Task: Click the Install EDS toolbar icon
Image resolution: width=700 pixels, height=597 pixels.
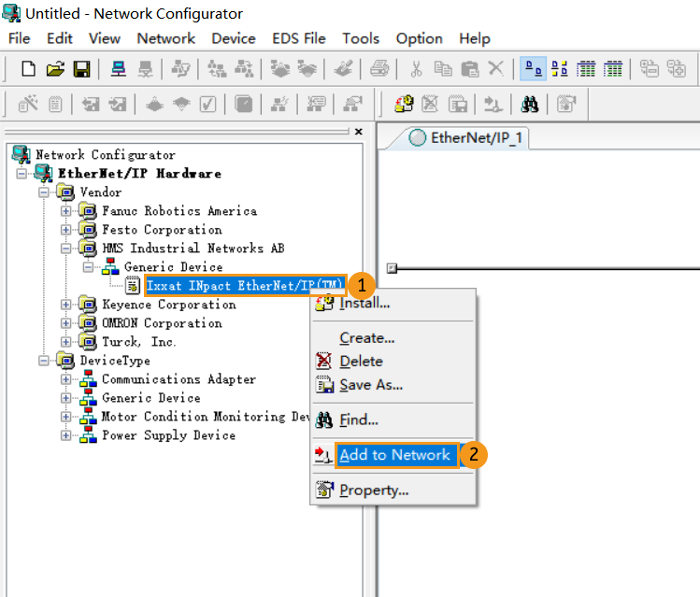Action: point(405,104)
